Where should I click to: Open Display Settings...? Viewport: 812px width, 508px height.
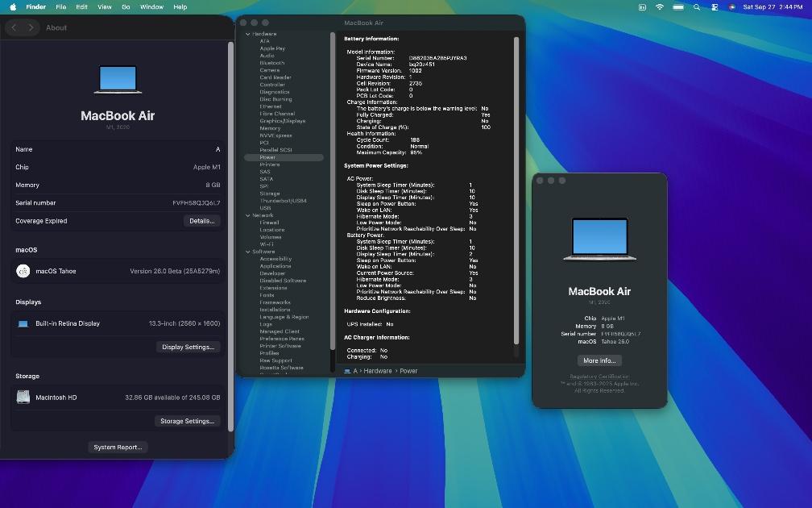click(188, 347)
